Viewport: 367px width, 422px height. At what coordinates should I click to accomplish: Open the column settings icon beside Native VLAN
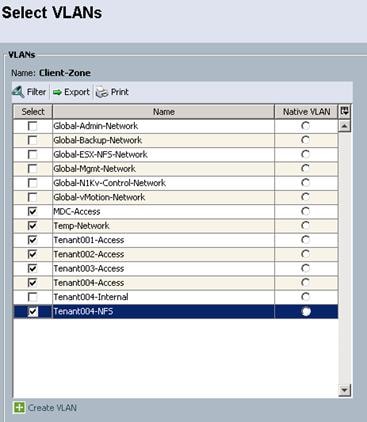pyautogui.click(x=344, y=112)
